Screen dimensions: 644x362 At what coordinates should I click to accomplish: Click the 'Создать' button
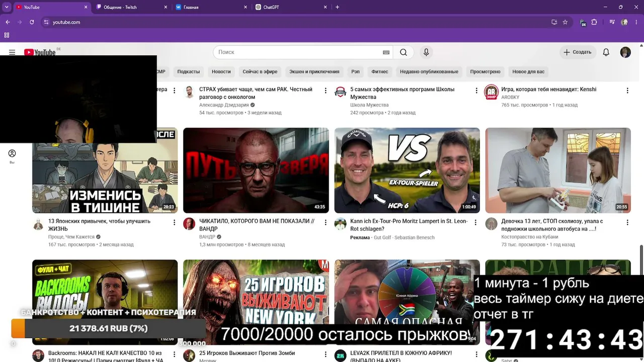(x=578, y=52)
